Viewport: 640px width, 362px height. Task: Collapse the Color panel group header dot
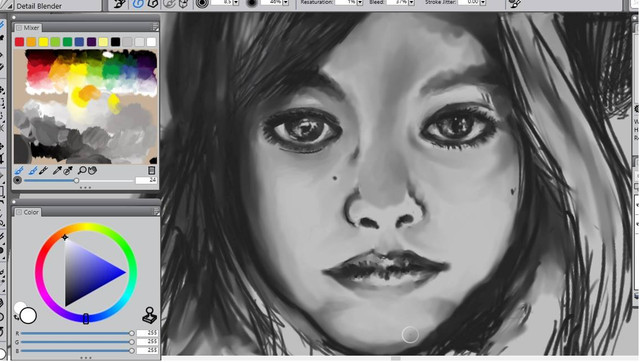(x=14, y=202)
